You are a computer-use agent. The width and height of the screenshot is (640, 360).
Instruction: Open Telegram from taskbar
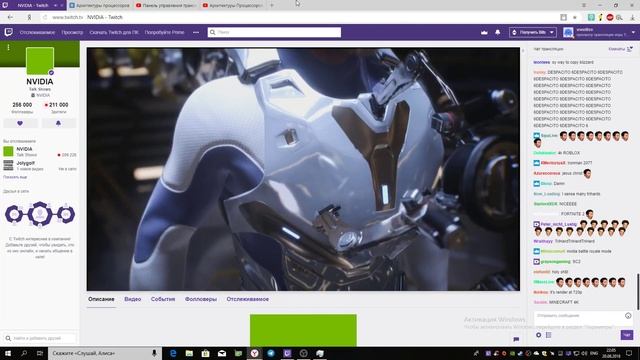271,353
